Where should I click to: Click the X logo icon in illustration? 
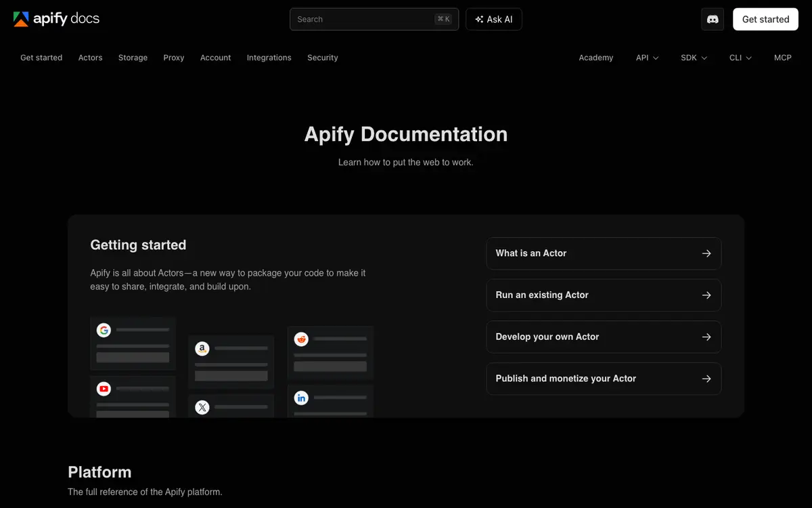coord(202,407)
